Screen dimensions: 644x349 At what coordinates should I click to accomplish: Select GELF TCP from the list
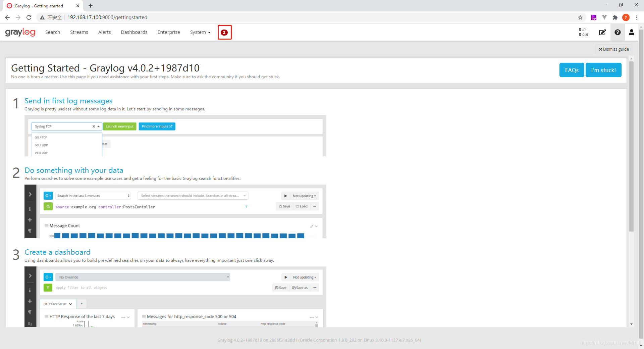tap(41, 137)
